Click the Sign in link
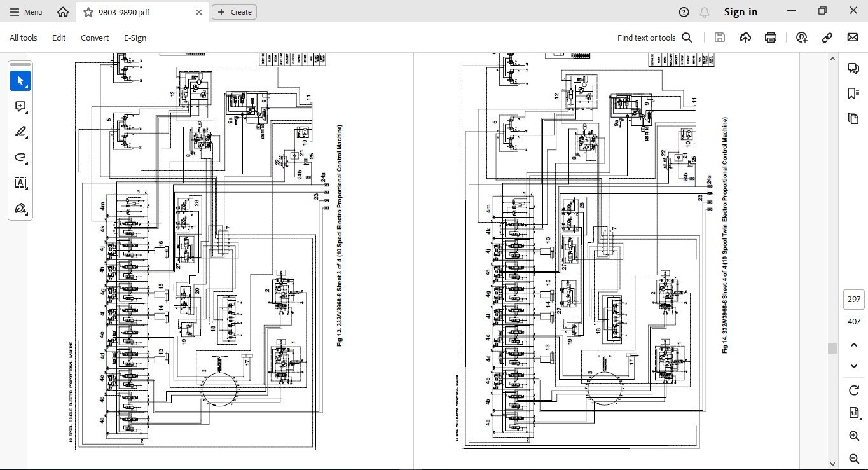Screen dimensions: 868x470 click(x=741, y=11)
